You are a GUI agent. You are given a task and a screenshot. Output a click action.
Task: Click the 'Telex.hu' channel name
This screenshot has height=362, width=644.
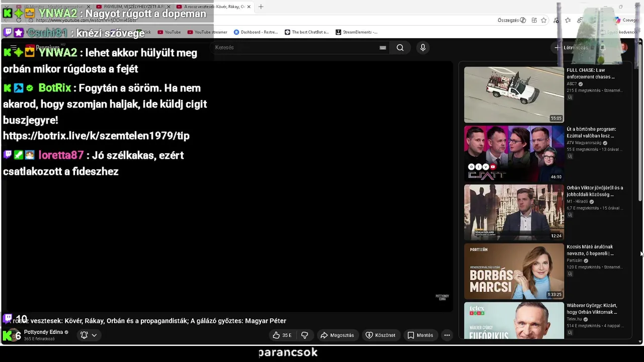point(574,319)
